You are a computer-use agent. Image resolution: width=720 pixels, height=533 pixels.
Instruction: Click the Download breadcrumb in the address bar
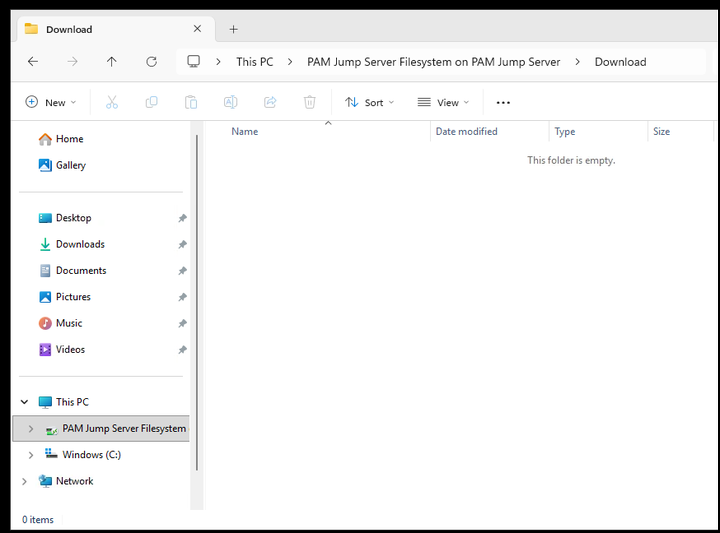coord(620,62)
